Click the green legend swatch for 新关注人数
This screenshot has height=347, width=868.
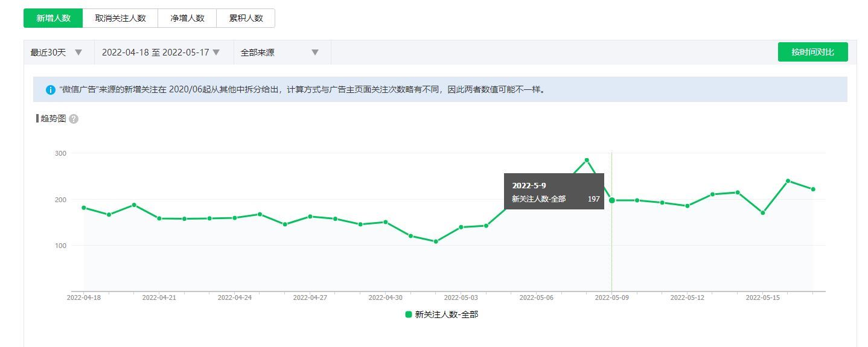(x=409, y=314)
